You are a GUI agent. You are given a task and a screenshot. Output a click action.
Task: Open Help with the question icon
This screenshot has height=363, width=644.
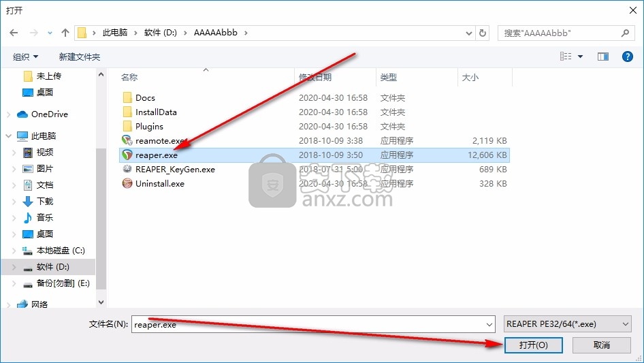tap(628, 57)
